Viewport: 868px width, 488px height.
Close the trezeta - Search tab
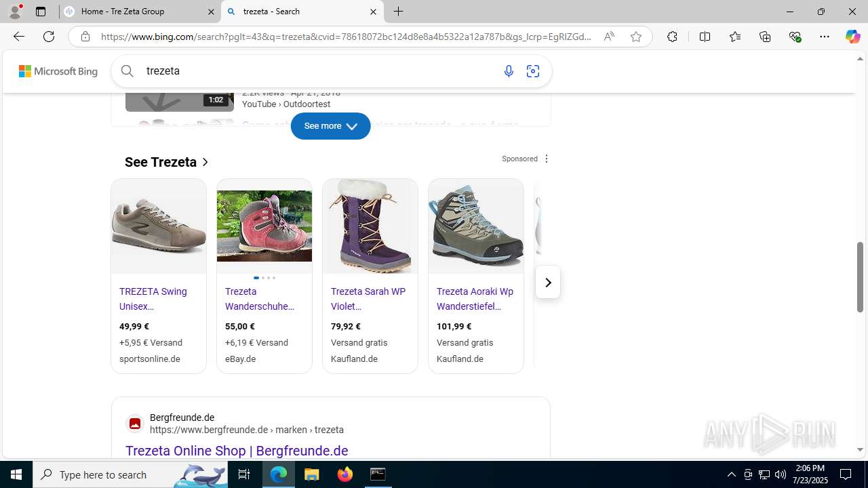(x=373, y=12)
